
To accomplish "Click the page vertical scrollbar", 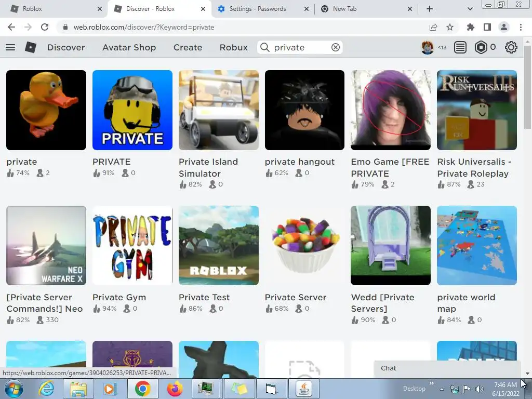I will tap(527, 87).
